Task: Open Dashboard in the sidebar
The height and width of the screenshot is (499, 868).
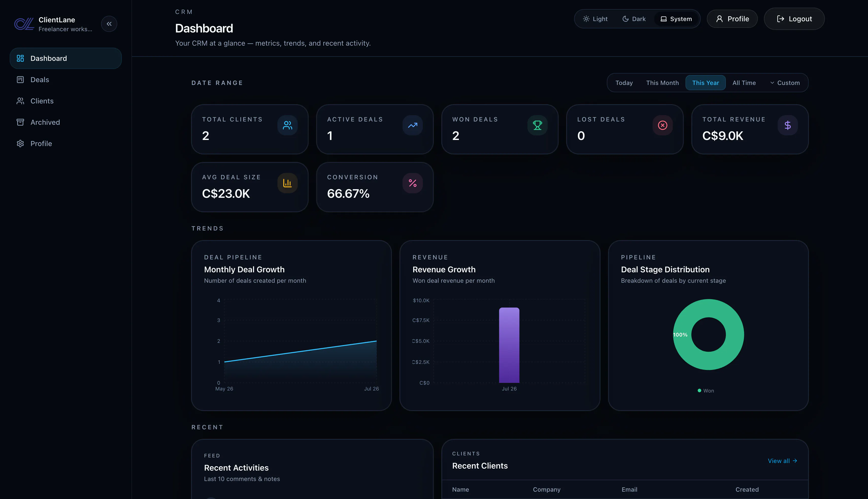Action: (65, 58)
